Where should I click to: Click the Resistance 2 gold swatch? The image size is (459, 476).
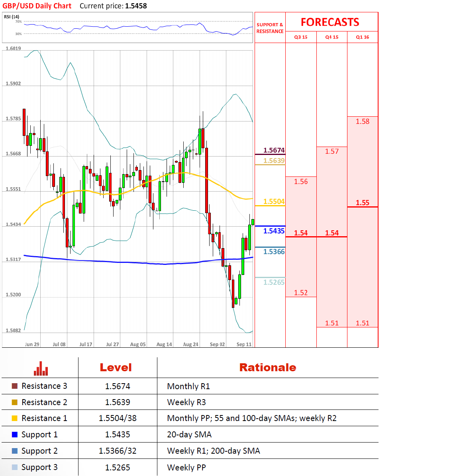click(x=15, y=402)
